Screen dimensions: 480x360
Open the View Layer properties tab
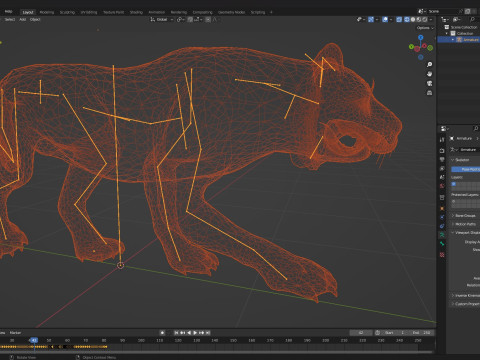click(x=442, y=169)
